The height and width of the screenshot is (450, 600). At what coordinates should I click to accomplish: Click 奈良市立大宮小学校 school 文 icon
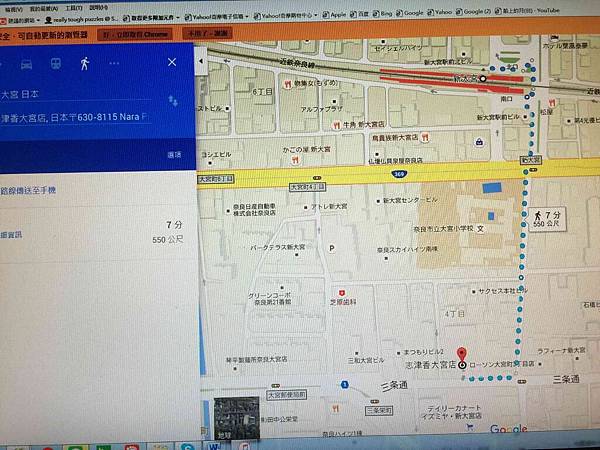[480, 229]
